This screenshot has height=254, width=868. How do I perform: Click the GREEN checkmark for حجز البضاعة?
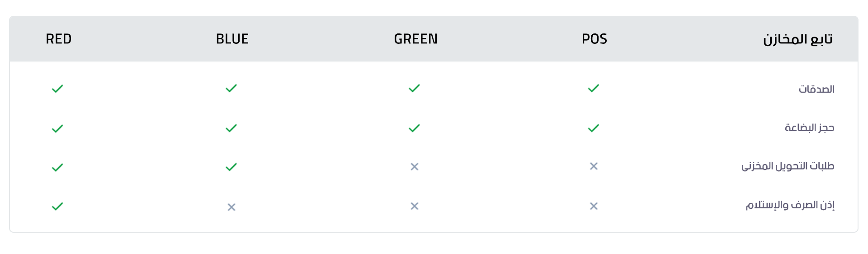tap(414, 128)
